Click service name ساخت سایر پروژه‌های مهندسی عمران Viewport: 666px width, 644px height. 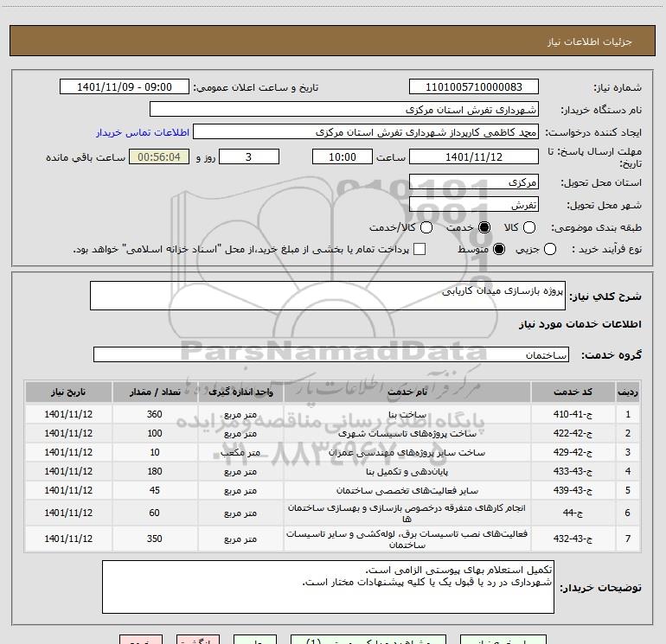coord(407,453)
